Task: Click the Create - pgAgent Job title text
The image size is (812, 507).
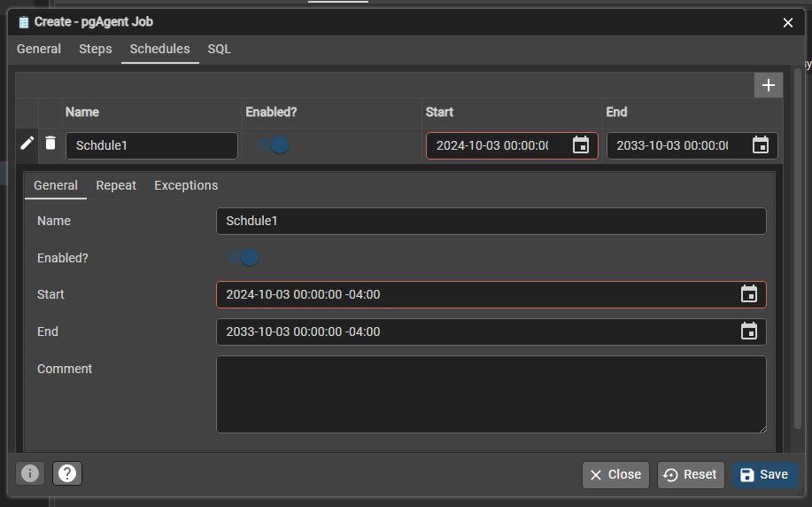Action: coord(93,22)
